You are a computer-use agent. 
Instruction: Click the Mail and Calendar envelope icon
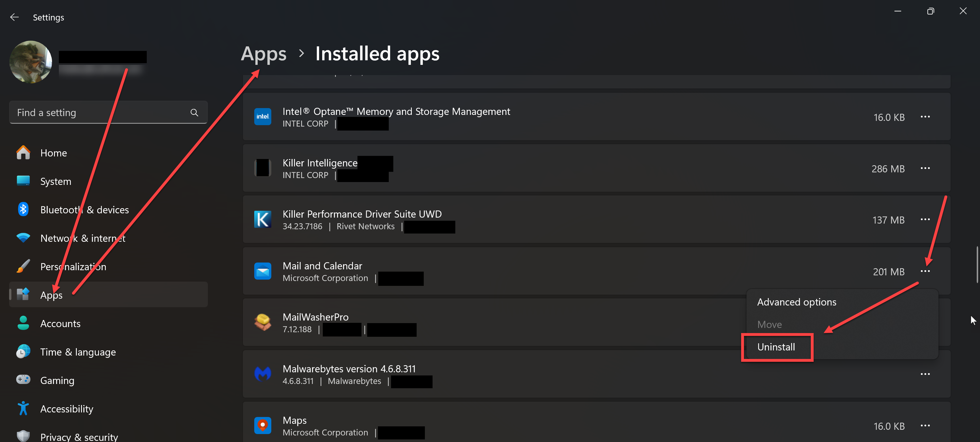click(262, 271)
